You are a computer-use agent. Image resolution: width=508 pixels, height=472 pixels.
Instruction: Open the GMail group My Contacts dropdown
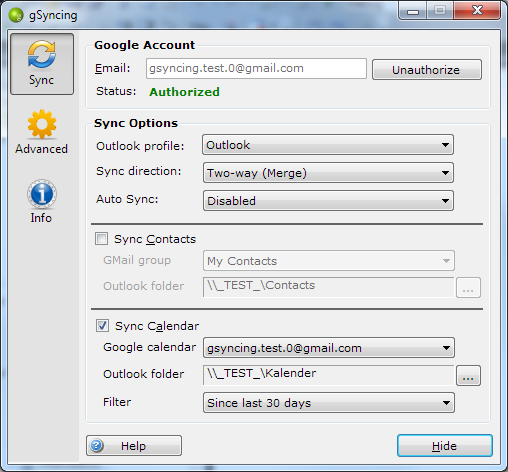pyautogui.click(x=329, y=261)
